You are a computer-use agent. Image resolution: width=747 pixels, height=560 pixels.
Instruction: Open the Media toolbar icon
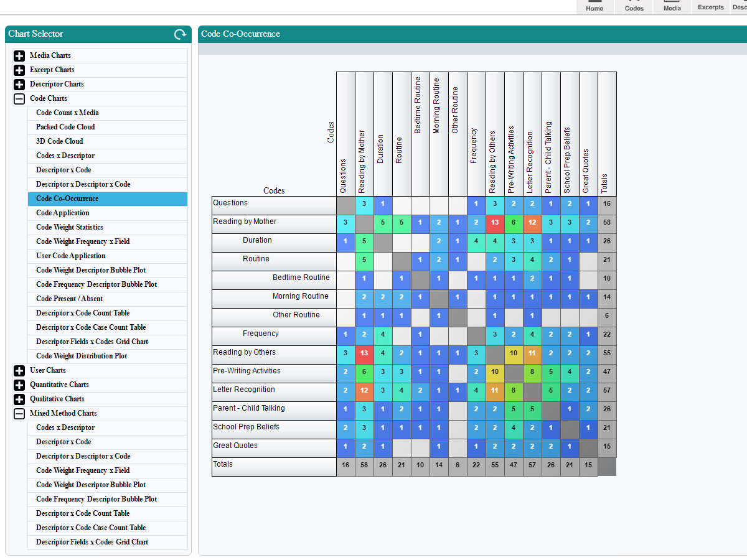click(672, 6)
